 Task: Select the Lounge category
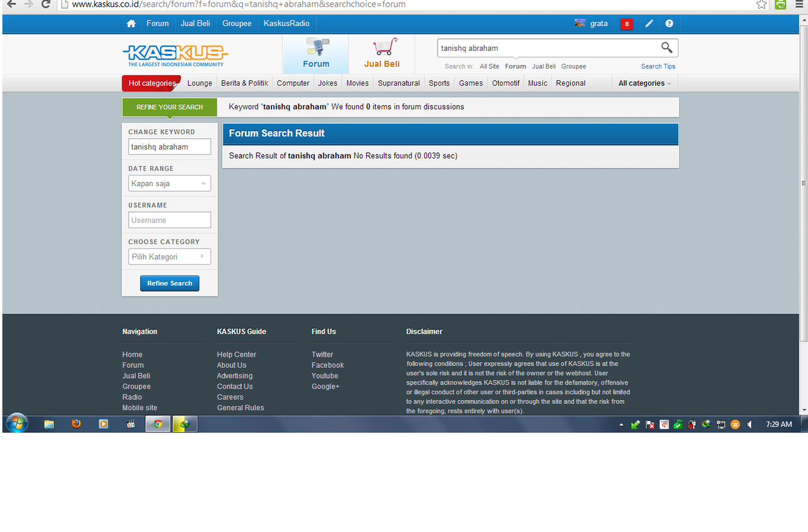[x=200, y=83]
